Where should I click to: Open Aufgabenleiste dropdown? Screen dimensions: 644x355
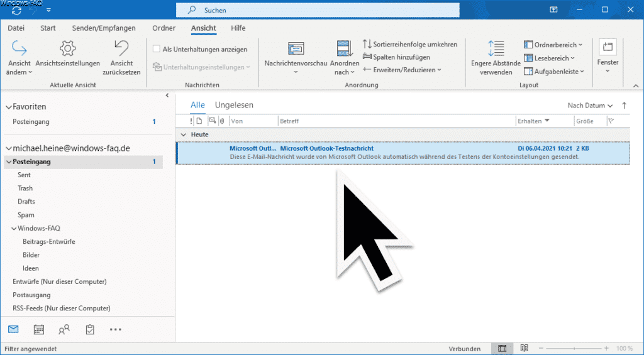[x=554, y=72]
